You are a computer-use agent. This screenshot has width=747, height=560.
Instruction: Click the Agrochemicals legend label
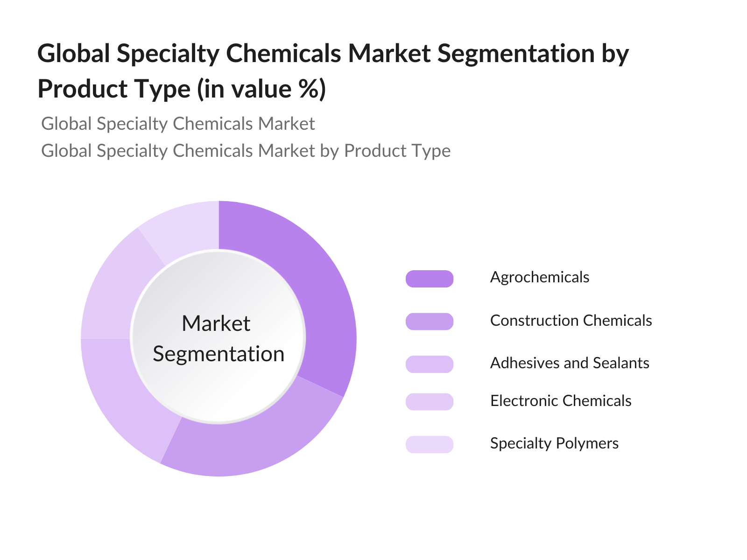[x=539, y=277]
